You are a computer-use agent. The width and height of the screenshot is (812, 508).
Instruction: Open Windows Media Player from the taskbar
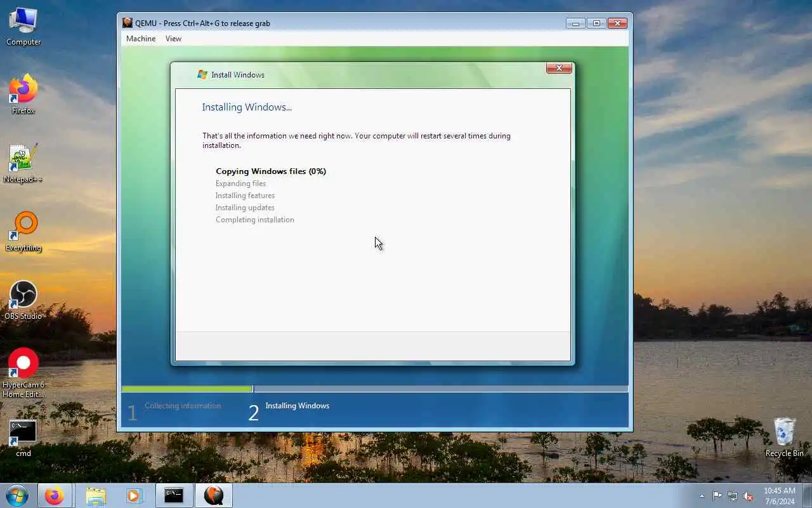click(134, 495)
